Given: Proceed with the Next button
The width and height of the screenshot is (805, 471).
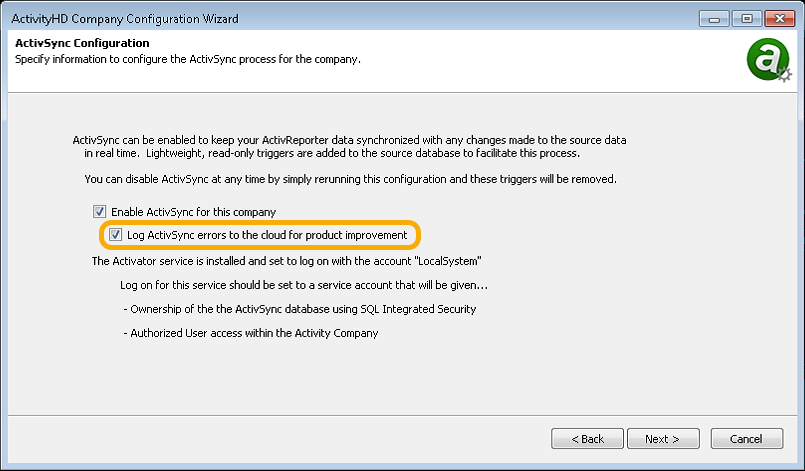Looking at the screenshot, I should click(x=663, y=439).
